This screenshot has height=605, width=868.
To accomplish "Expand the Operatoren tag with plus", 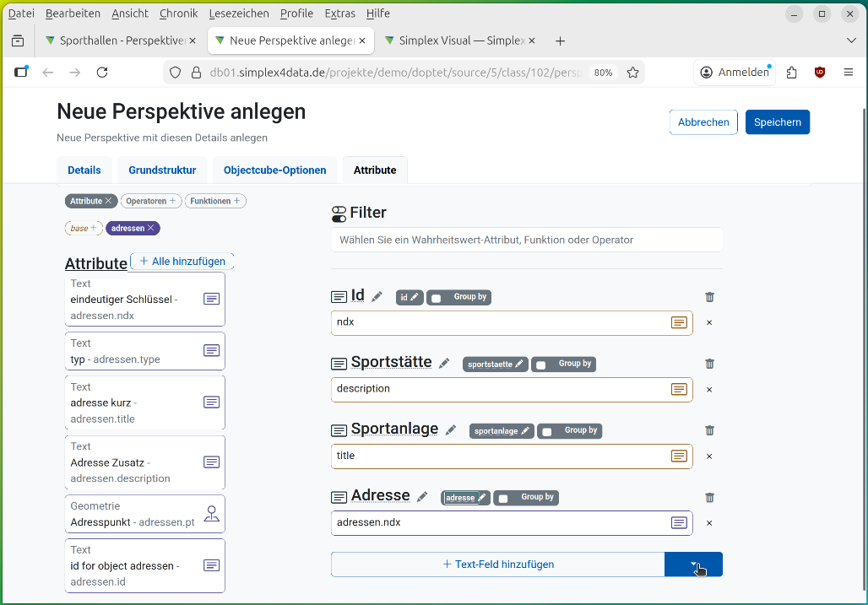I will [172, 201].
